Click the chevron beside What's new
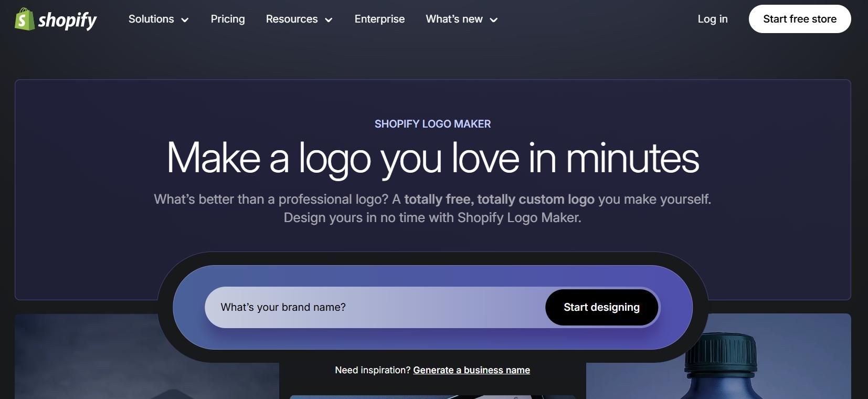The image size is (868, 399). 494,20
